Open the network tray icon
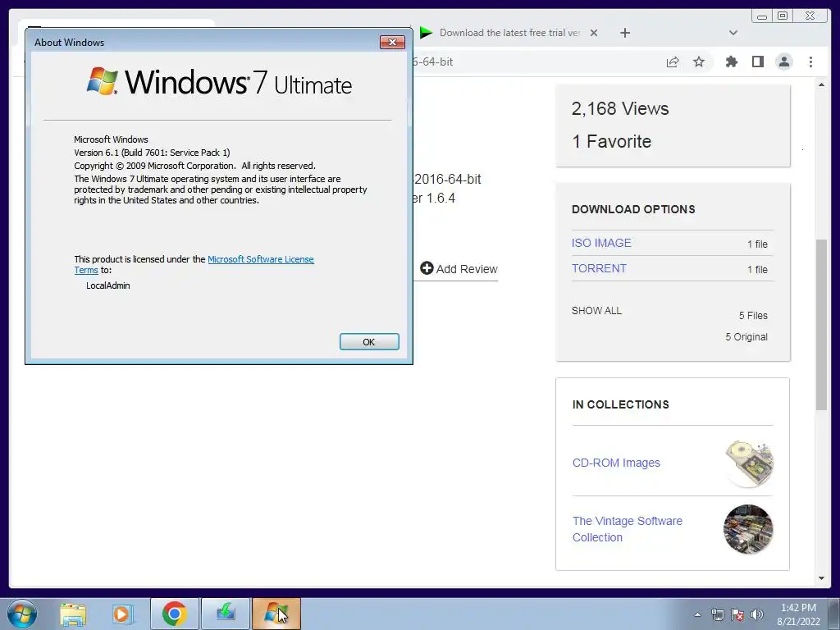 (717, 615)
